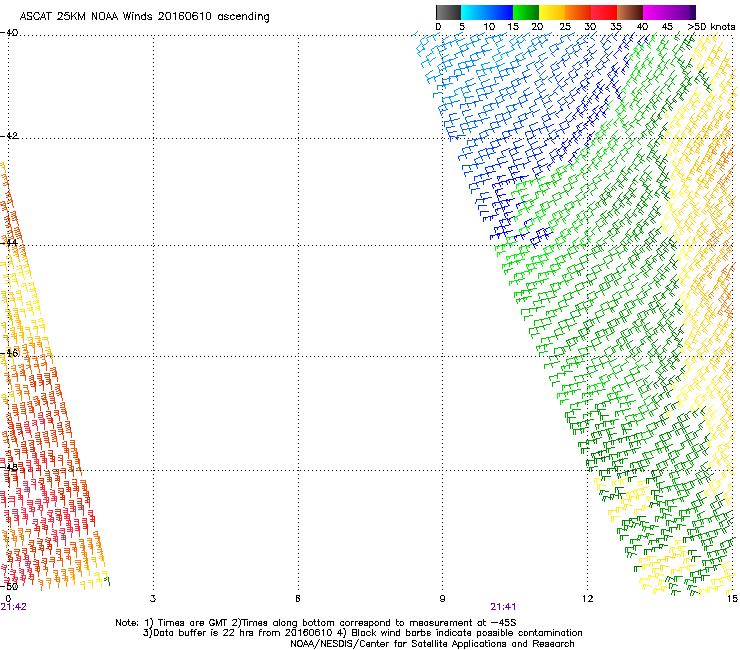Viewport: 740px width, 650px height.
Task: Click the '6' longitude axis label
Action: (x=298, y=599)
